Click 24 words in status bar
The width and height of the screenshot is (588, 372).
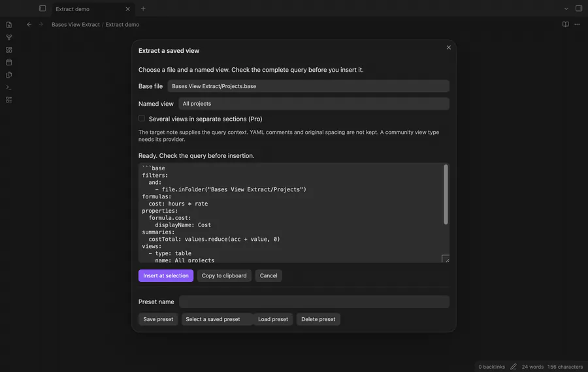click(532, 367)
